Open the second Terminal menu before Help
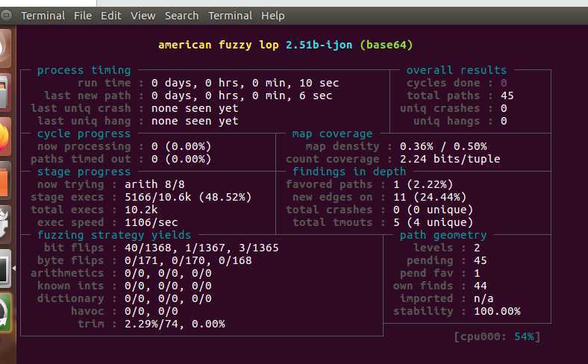The width and height of the screenshot is (588, 364). [x=231, y=16]
